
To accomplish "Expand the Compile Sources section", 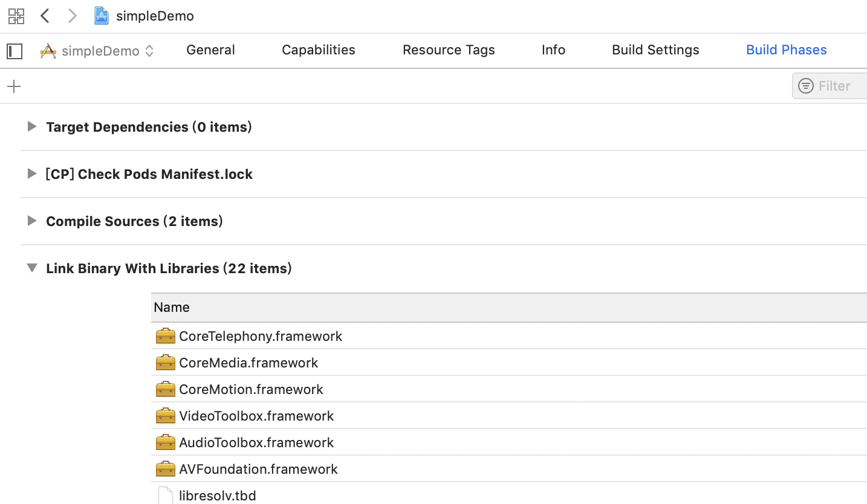I will [x=32, y=221].
